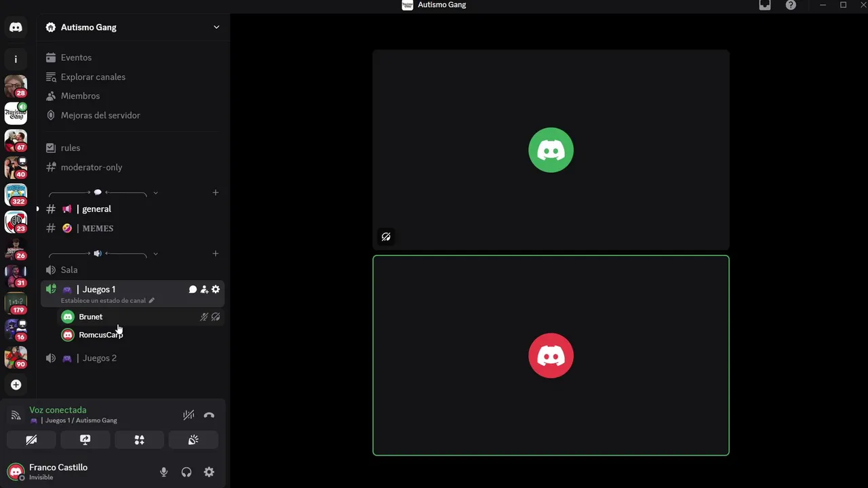
Task: Open voice connection details signal icon
Action: coord(16,415)
